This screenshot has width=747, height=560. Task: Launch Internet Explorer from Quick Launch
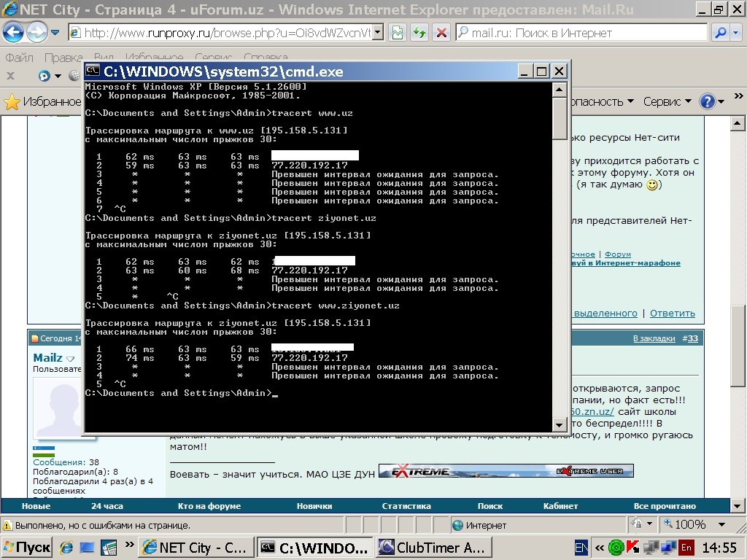66,548
